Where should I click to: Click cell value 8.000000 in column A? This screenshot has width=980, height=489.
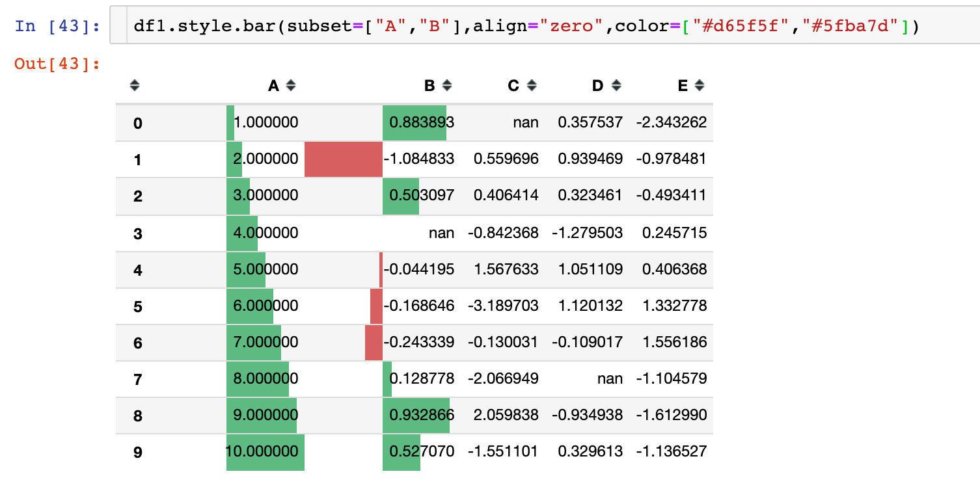pos(265,378)
